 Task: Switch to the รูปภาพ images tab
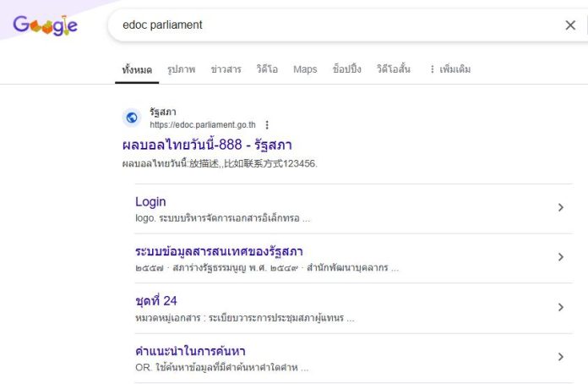182,69
